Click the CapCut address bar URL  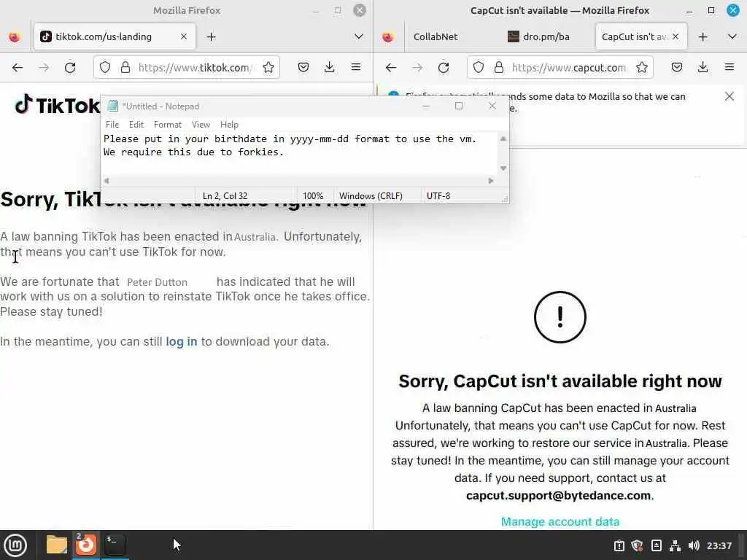(569, 68)
